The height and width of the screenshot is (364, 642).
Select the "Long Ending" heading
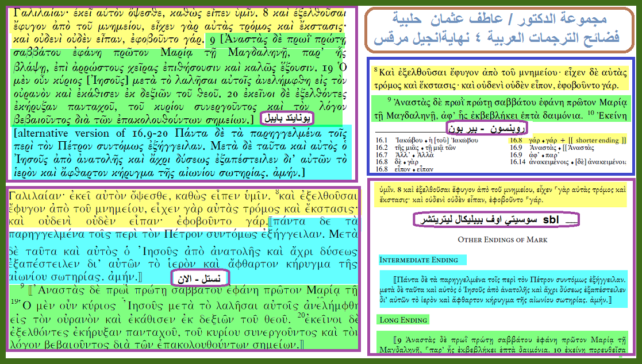point(403,320)
